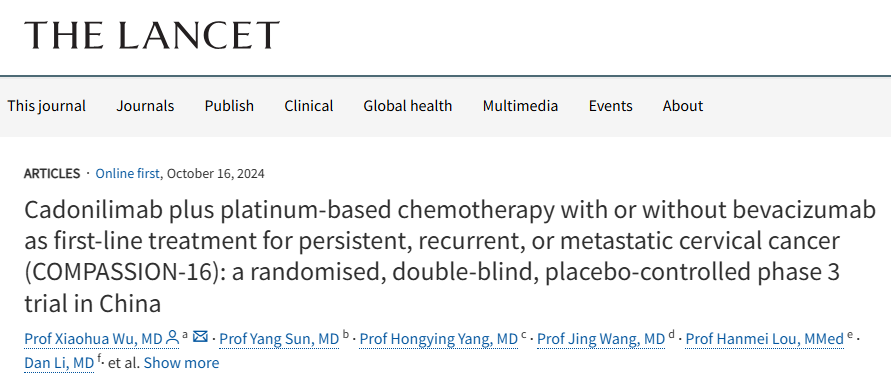Open the This journal menu
The height and width of the screenshot is (385, 891).
coord(47,106)
